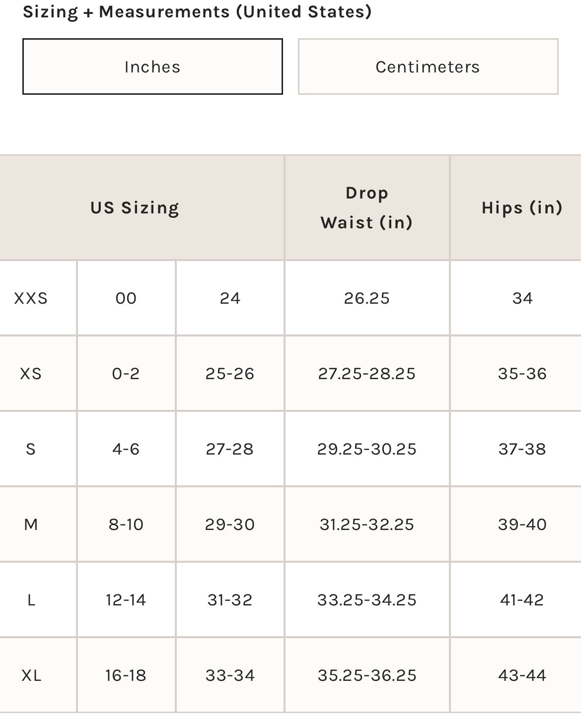Click the 00 US size cell
Viewport: 581px width, 728px height.
(126, 298)
